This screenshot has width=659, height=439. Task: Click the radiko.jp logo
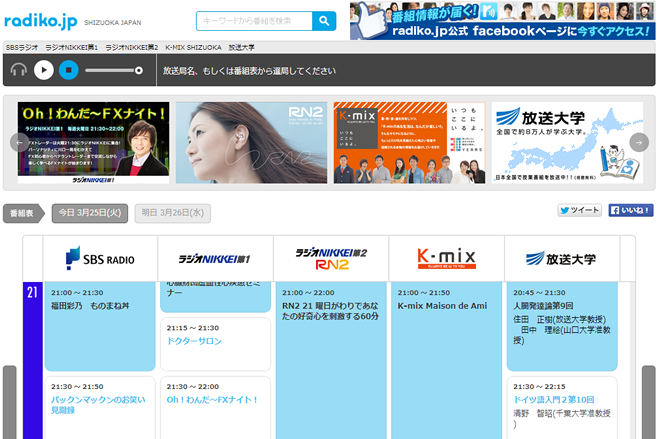pos(41,21)
